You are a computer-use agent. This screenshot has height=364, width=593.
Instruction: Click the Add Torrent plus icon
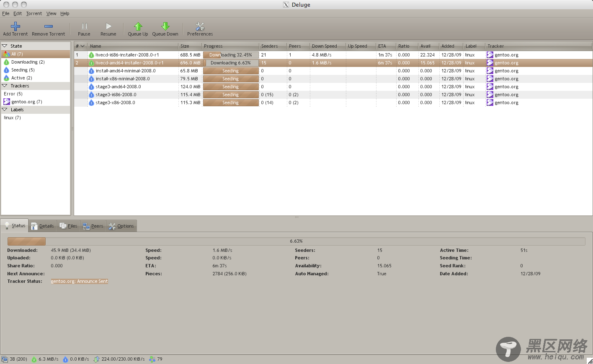(x=15, y=26)
